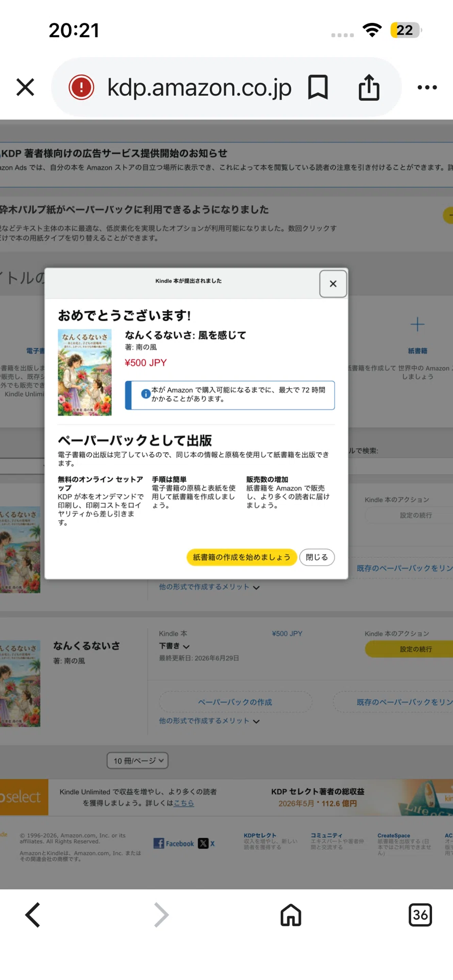Open the 下書き status dropdown
The height and width of the screenshot is (980, 453).
[x=174, y=646]
